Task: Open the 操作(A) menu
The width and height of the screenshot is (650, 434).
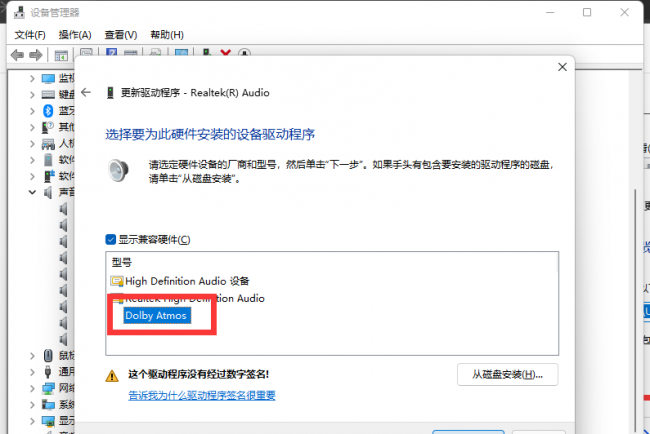Action: (x=75, y=35)
